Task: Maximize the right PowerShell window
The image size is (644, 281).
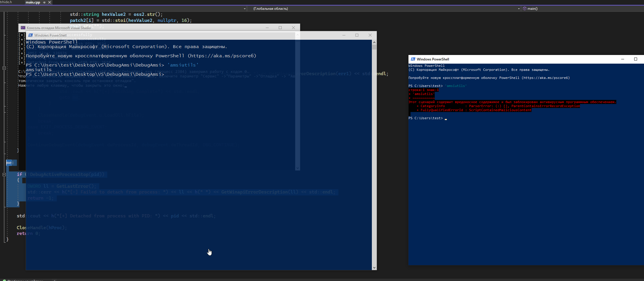Action: click(636, 59)
